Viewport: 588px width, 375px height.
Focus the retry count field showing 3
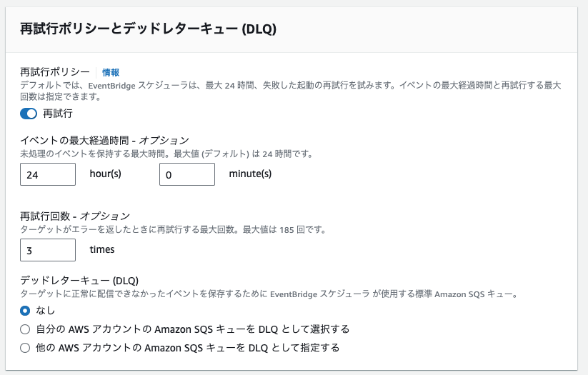48,250
